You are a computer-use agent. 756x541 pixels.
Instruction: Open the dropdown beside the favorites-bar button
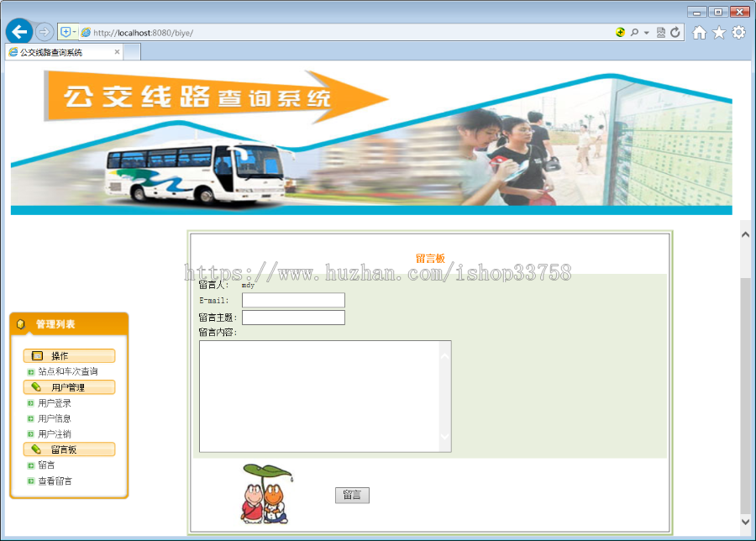point(75,31)
